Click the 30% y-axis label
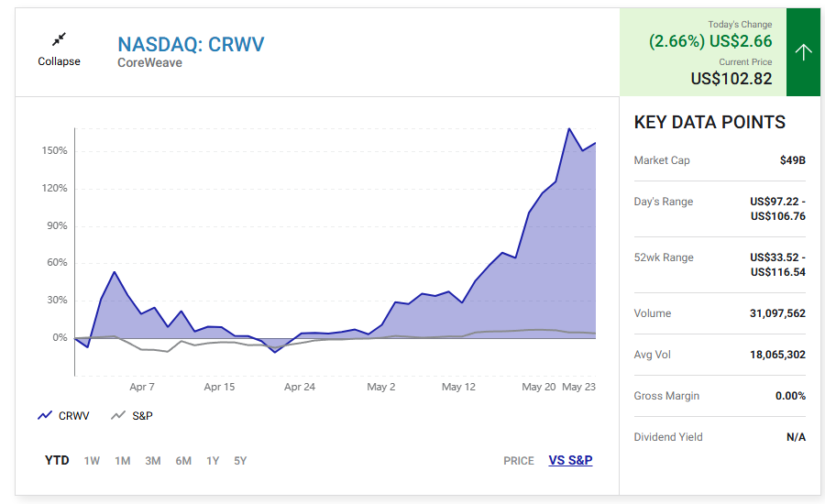825x504 pixels. [58, 301]
